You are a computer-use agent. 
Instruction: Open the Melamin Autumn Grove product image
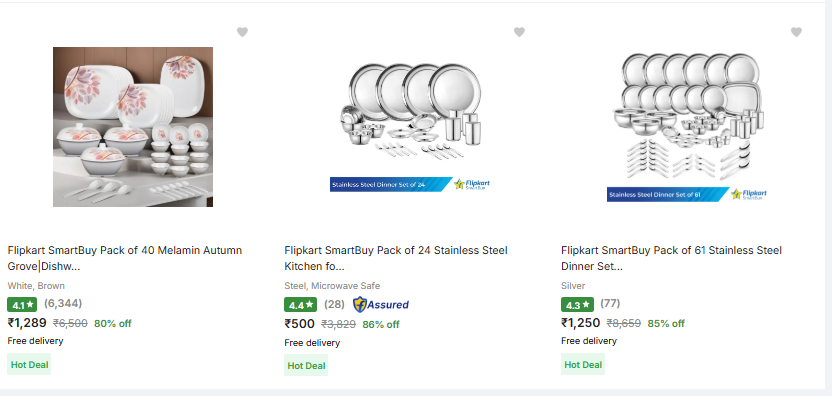133,127
